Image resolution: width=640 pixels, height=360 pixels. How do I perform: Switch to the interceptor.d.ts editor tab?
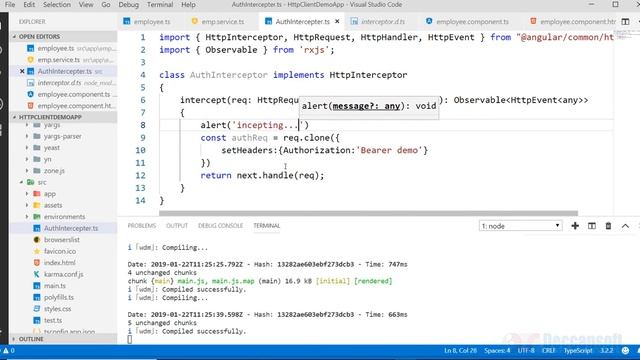coord(378,21)
